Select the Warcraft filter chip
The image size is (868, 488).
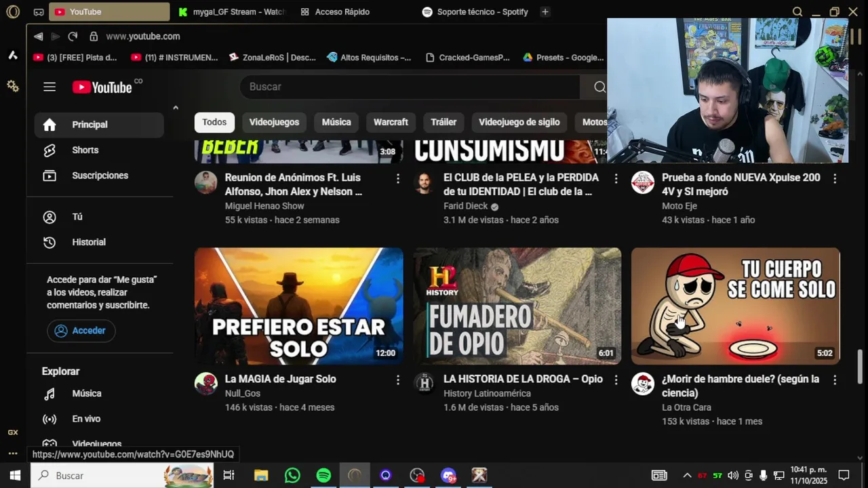click(x=391, y=122)
